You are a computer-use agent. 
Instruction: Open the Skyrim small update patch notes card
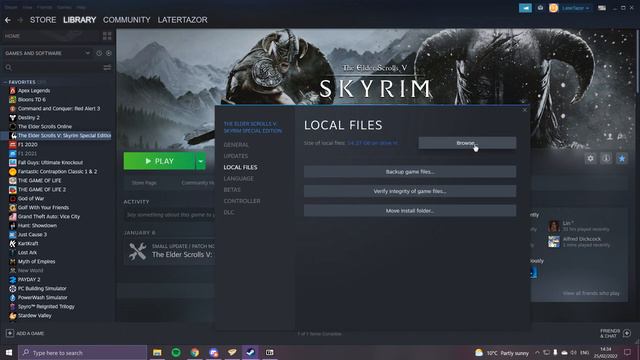point(170,251)
